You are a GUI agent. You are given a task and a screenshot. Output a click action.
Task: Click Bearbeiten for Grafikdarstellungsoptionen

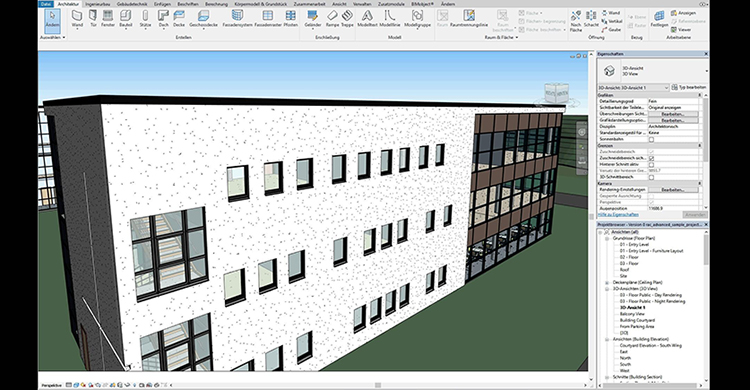[673, 120]
